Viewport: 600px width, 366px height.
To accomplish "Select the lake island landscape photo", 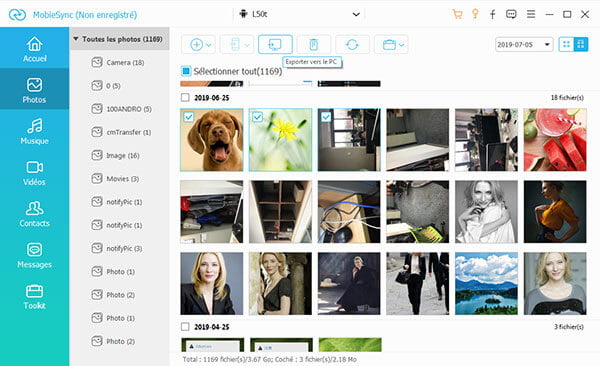I will [486, 283].
